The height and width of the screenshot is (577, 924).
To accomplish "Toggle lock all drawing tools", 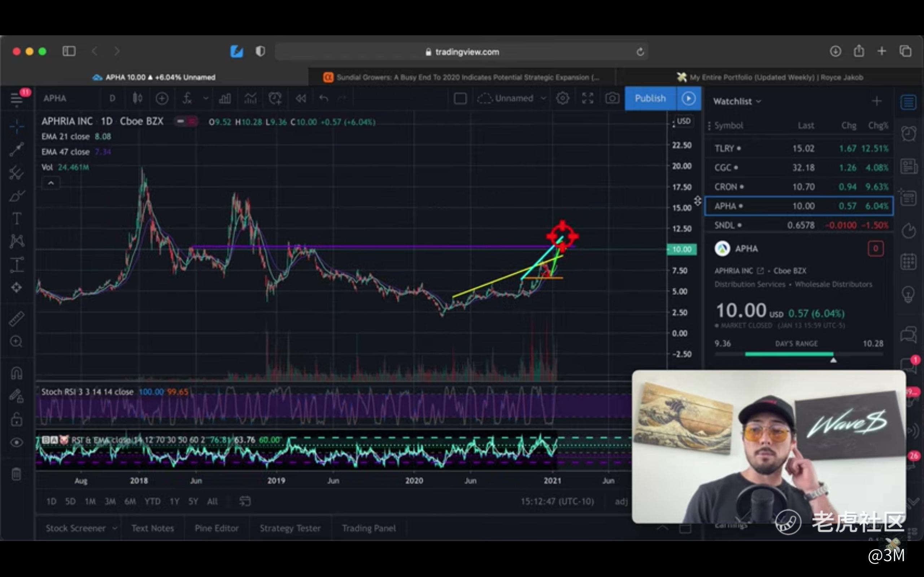I will pyautogui.click(x=16, y=419).
